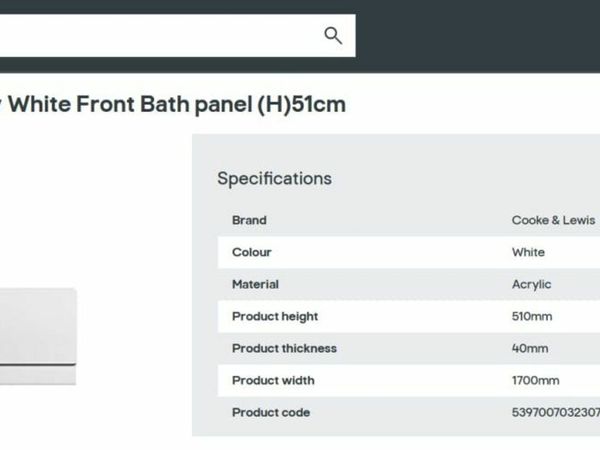Click the magnifying glass search icon
600x450 pixels.
tap(333, 36)
